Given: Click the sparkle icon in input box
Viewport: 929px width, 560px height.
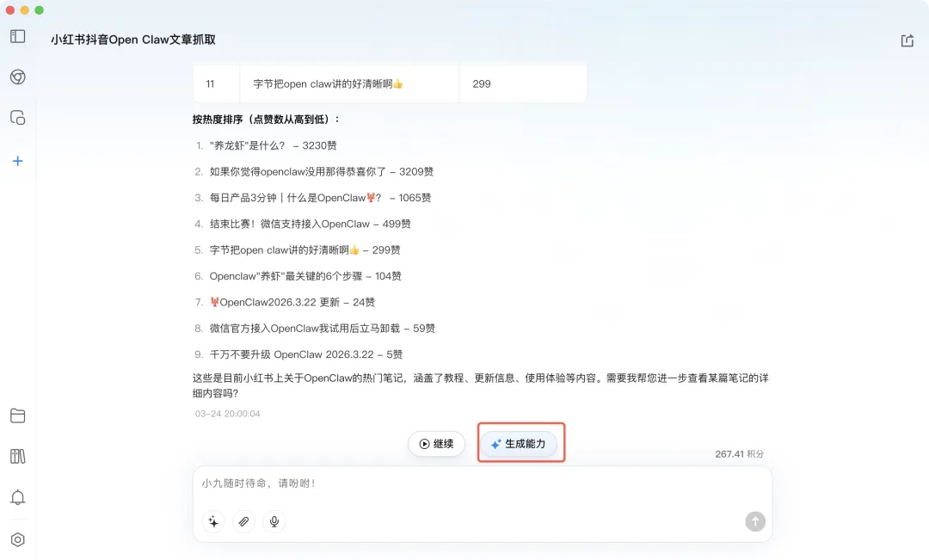Looking at the screenshot, I should tap(213, 521).
